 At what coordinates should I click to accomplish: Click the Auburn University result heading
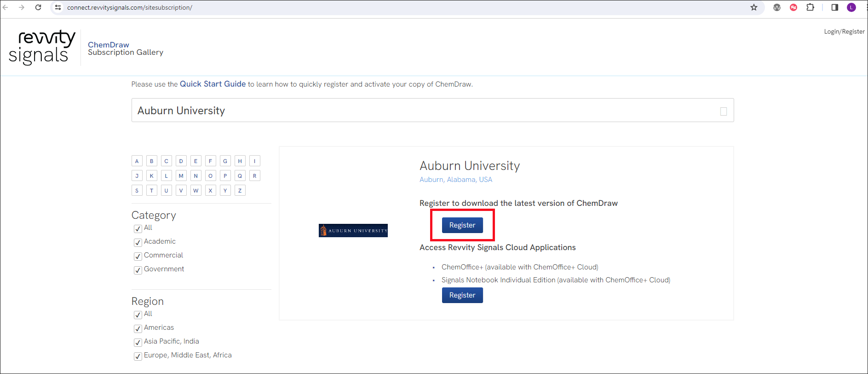(x=470, y=166)
